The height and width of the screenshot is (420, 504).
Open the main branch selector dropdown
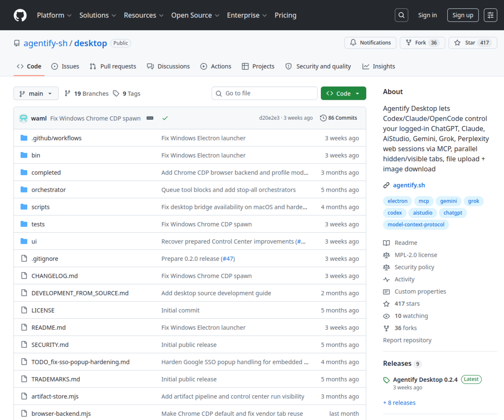coord(36,93)
